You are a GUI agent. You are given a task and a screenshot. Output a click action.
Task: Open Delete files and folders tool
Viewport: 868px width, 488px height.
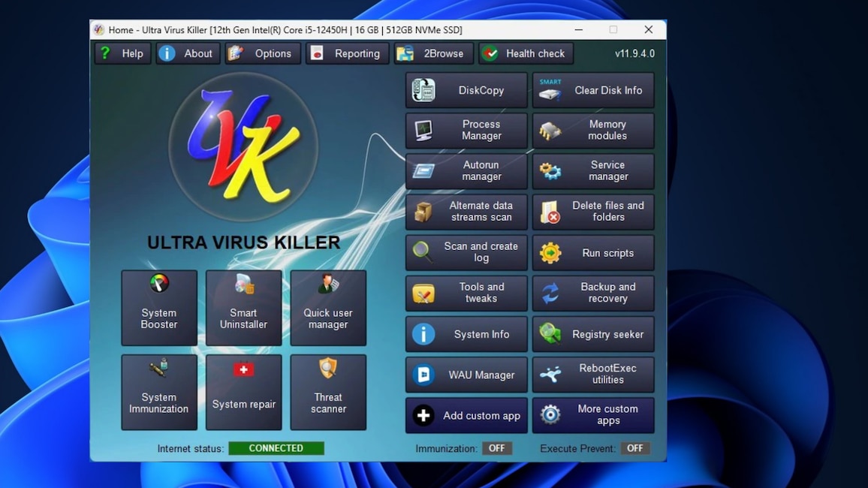pos(593,212)
